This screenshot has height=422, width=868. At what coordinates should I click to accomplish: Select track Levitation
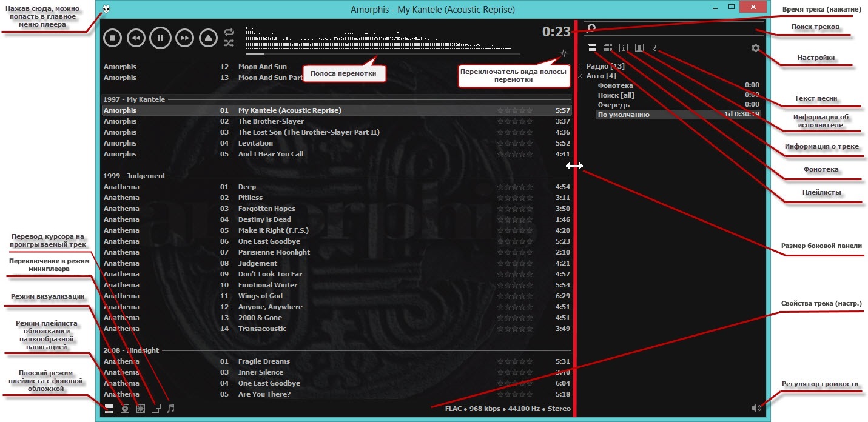337,143
